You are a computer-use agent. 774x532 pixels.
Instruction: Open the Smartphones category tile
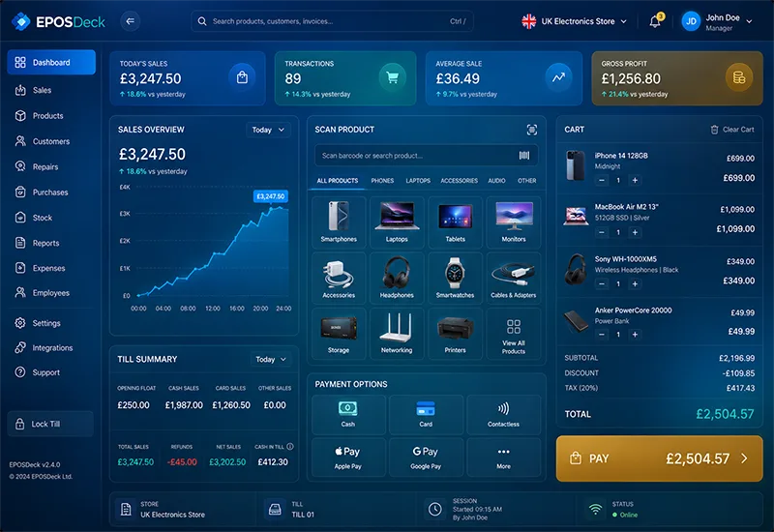point(339,222)
